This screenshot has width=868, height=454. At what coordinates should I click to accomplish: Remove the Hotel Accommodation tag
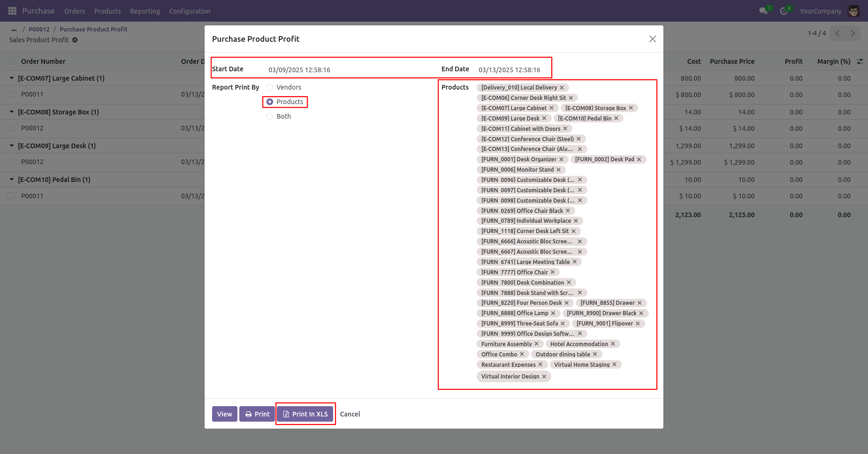[x=613, y=344]
